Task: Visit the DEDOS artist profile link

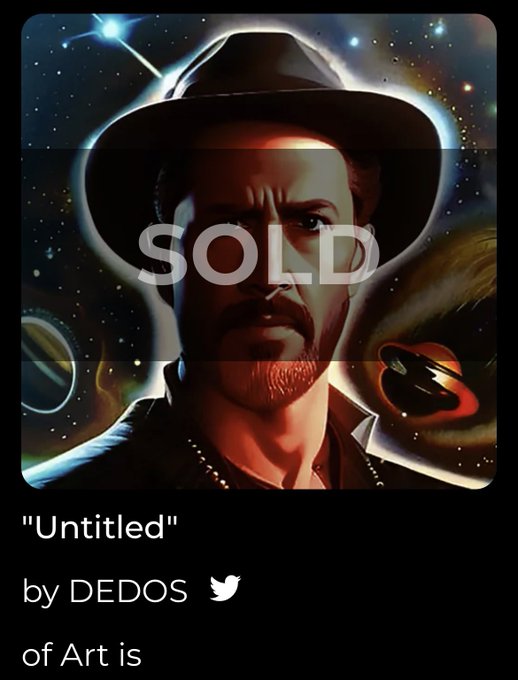Action: coord(128,590)
